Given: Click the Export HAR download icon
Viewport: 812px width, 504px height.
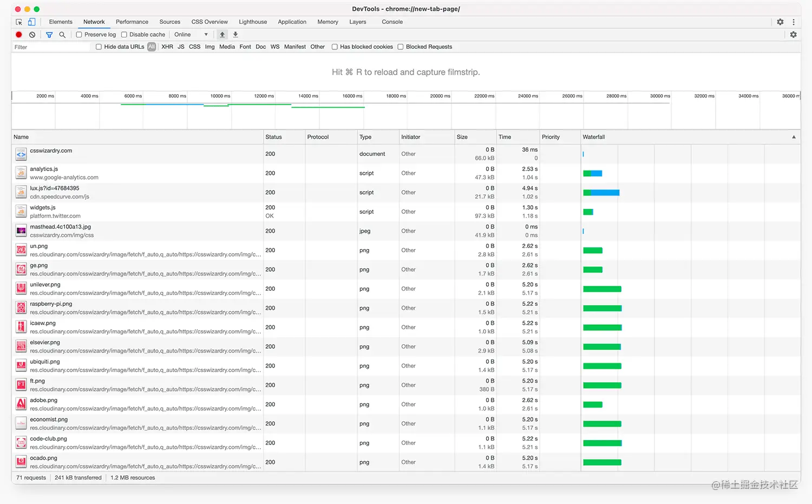Looking at the screenshot, I should tap(235, 35).
